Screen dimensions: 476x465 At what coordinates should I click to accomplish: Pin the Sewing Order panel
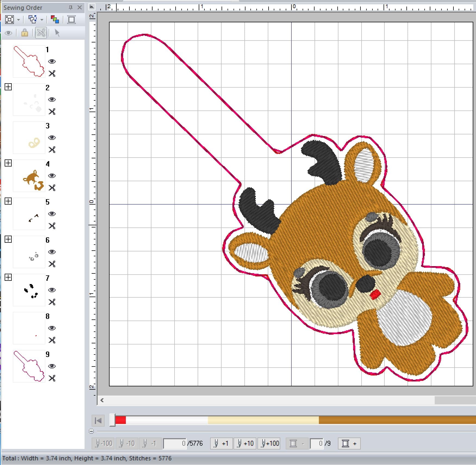70,8
